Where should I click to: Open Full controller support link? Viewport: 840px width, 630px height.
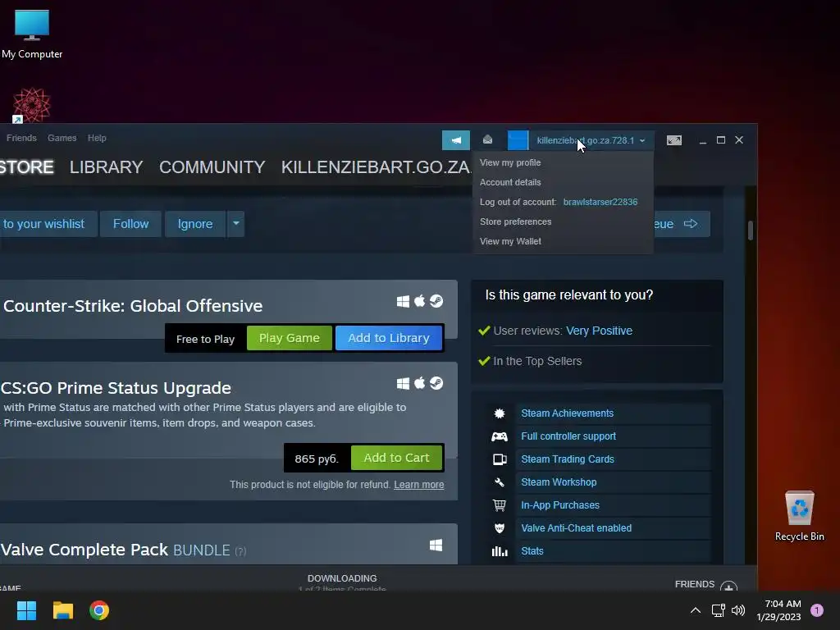[568, 436]
